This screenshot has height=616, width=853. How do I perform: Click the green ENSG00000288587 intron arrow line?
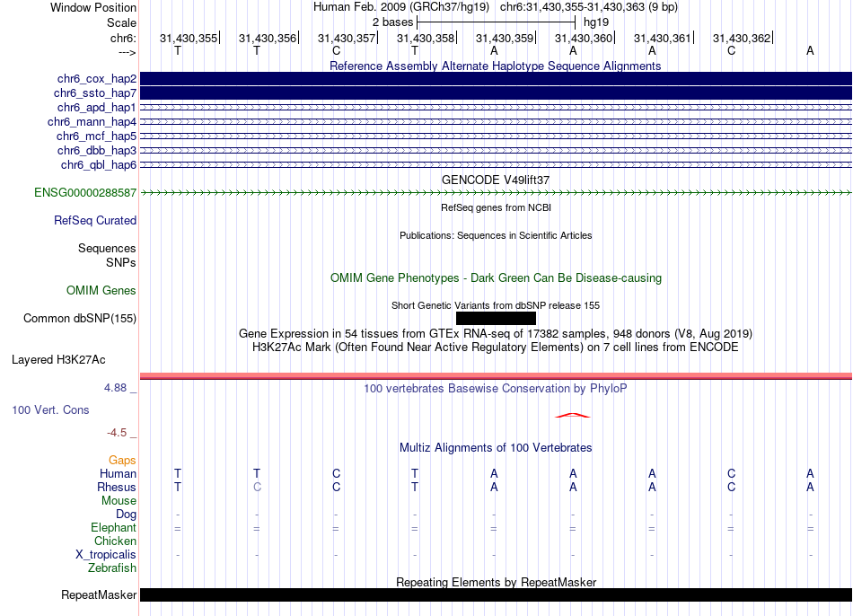[496, 193]
